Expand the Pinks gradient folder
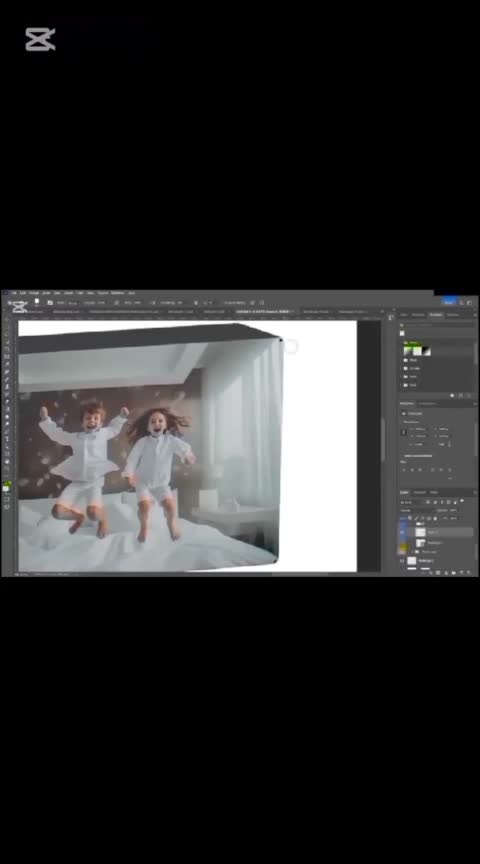 [401, 377]
